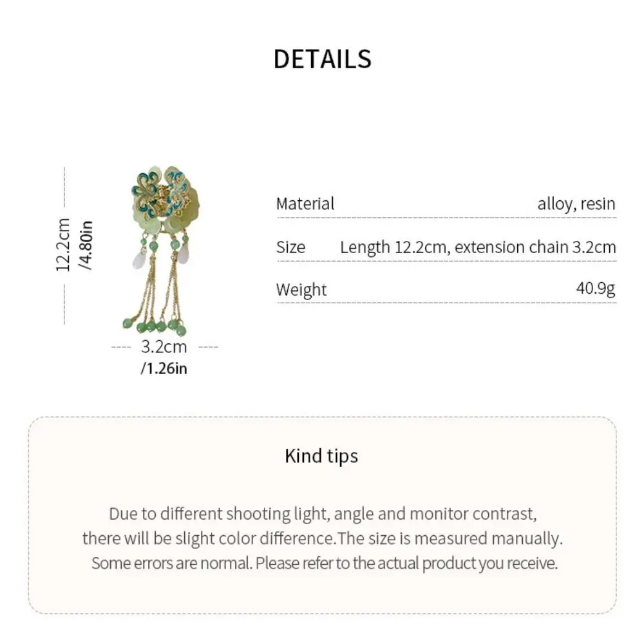
Task: Click the 12.2cm height measurement label
Action: pos(63,245)
